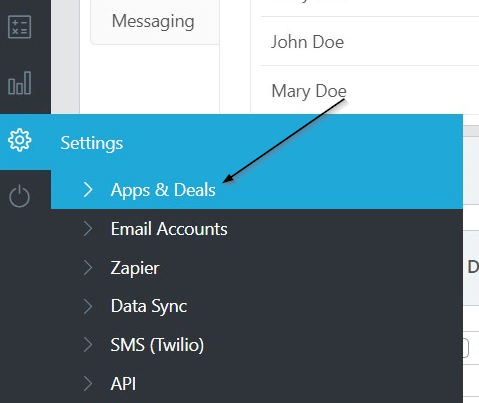Click the SMS (Twilio) chevron arrow

[x=88, y=345]
